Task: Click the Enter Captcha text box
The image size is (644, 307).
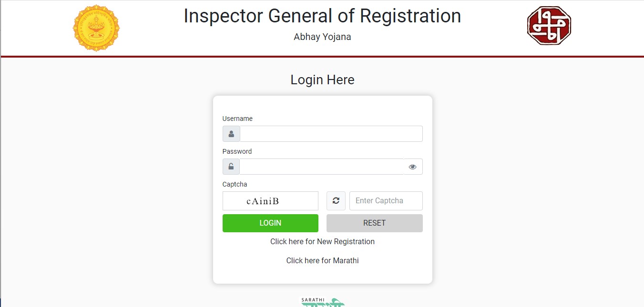Action: (386, 201)
